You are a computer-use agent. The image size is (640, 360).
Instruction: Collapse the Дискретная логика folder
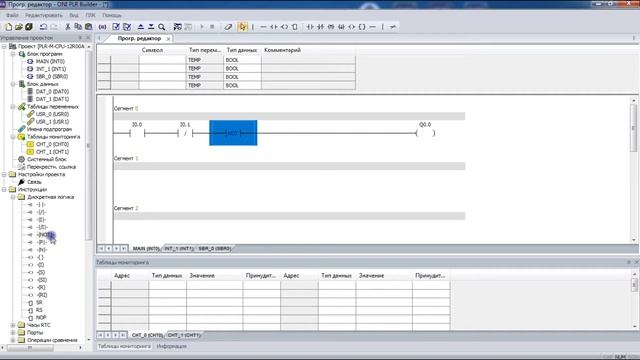13,197
